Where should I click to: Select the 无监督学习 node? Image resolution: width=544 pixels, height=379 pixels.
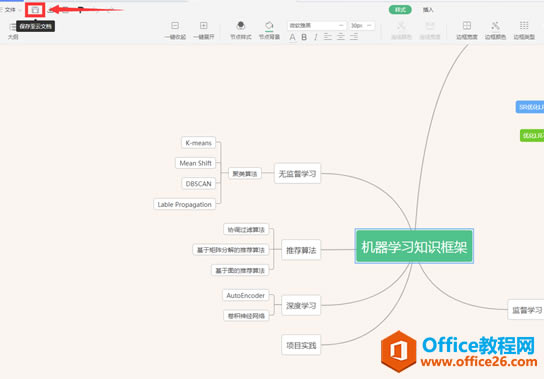[297, 174]
